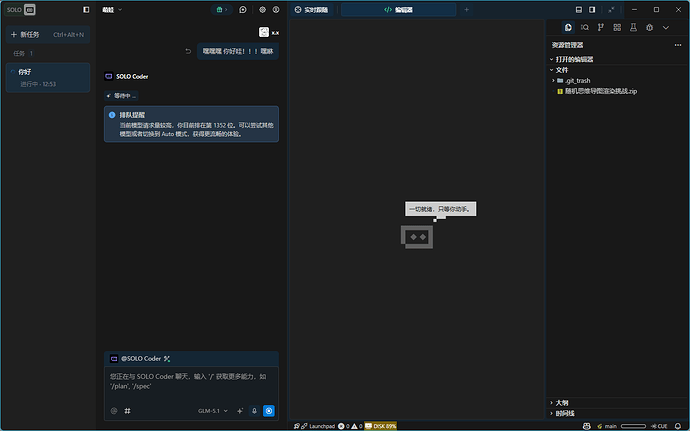Click the # context icon in chat input
The image size is (690, 431).
pyautogui.click(x=127, y=411)
